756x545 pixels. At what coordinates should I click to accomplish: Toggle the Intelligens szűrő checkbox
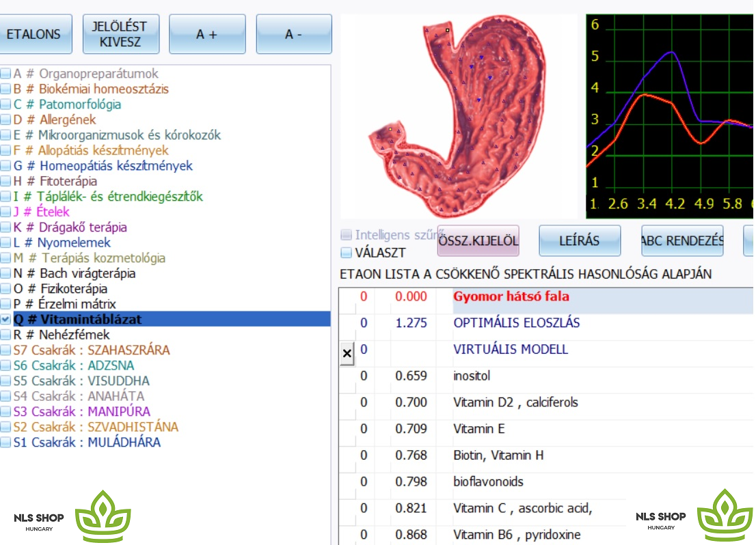[x=346, y=235]
